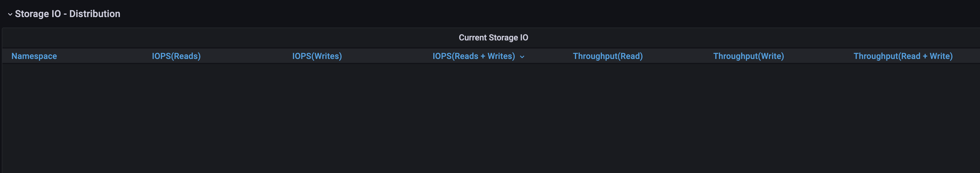Click the Namespace column header
The width and height of the screenshot is (980, 173).
tap(34, 56)
